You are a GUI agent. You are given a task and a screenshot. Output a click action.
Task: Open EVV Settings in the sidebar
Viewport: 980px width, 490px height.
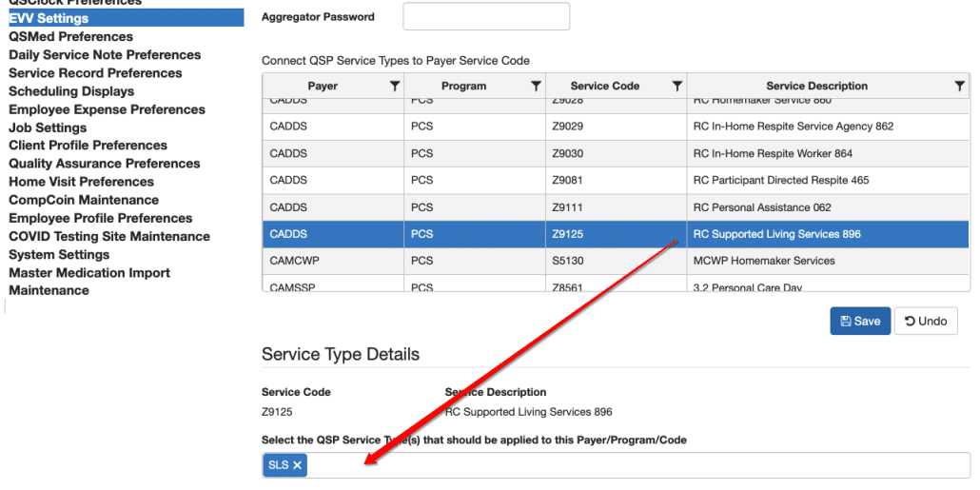coord(126,18)
